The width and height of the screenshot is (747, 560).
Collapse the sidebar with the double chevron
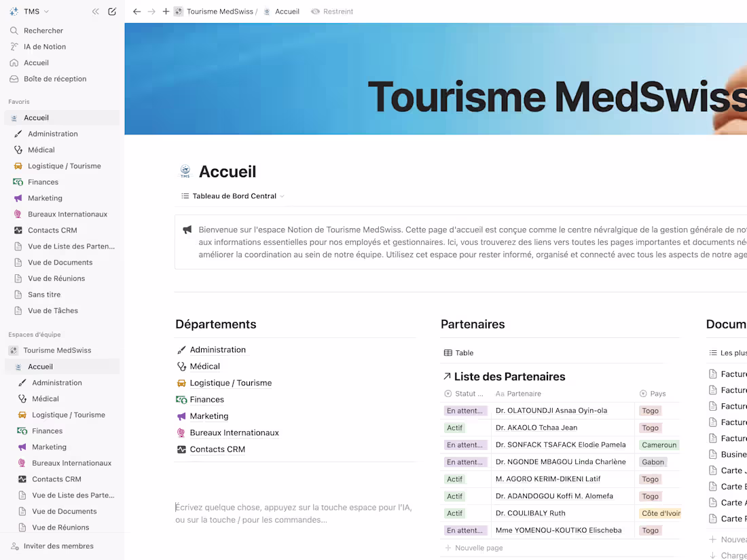(x=95, y=11)
